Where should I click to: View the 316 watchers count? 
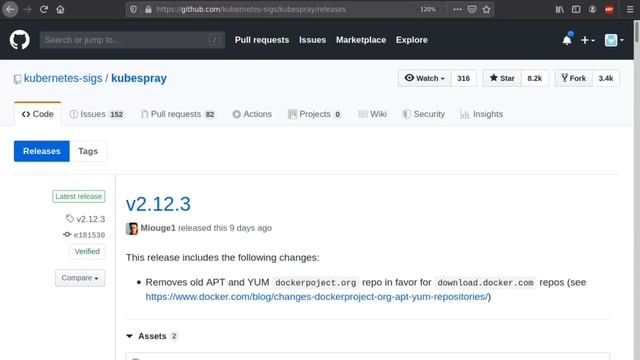click(x=463, y=78)
